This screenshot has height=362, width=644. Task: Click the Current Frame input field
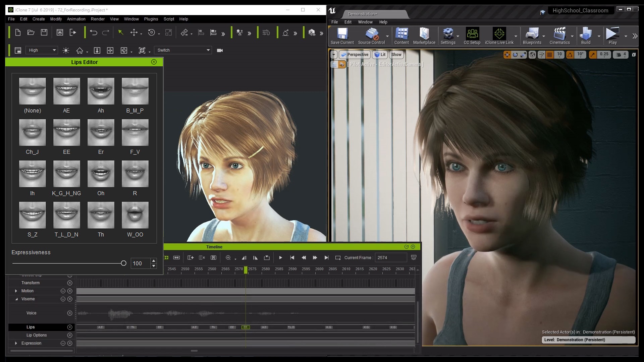click(391, 257)
